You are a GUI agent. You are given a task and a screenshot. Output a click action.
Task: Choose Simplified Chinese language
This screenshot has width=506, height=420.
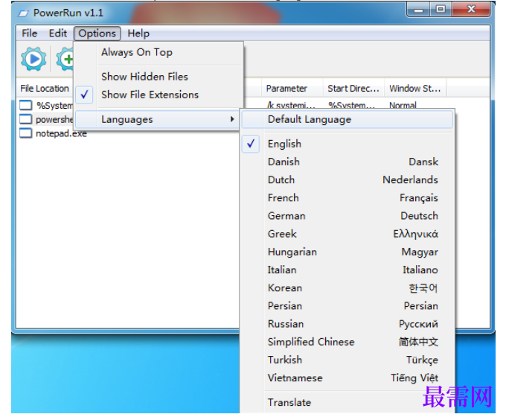348,342
